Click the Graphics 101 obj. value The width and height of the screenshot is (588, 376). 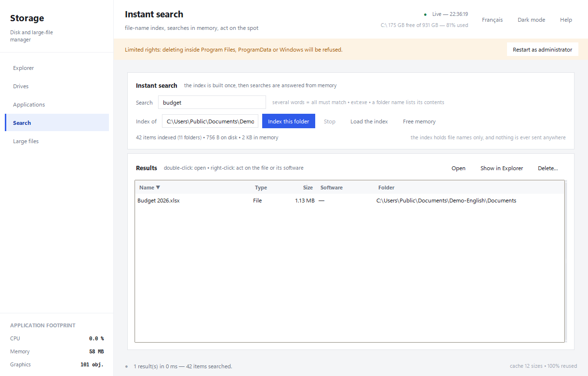coord(92,364)
